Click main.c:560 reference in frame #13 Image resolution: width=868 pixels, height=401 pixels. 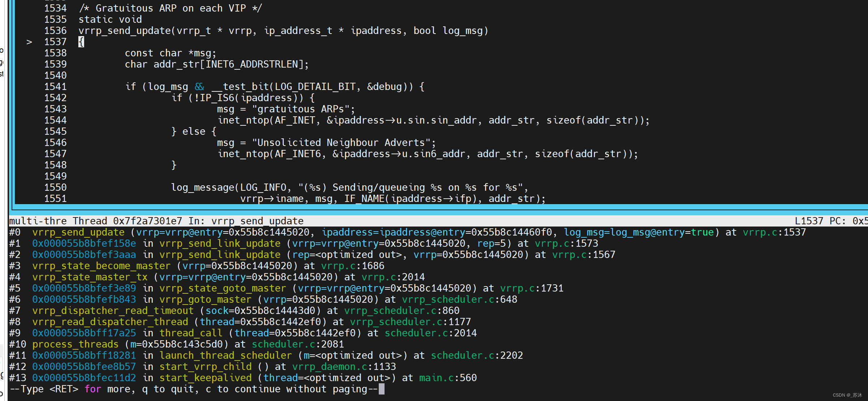448,378
